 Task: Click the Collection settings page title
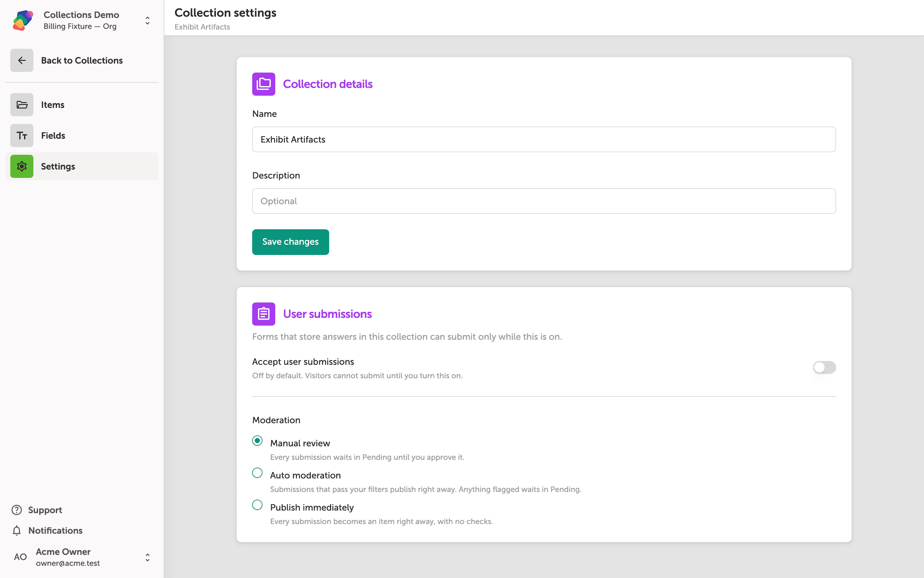pos(225,13)
